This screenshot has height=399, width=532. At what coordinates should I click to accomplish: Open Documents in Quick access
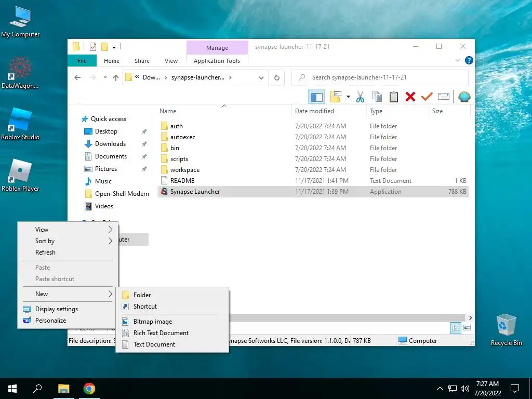(x=111, y=156)
